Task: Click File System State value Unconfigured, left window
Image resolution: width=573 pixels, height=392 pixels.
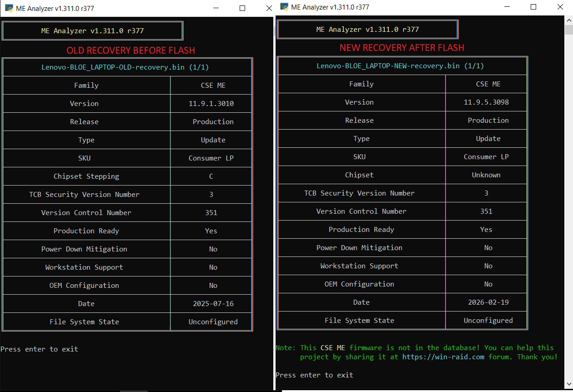Action: (213, 322)
